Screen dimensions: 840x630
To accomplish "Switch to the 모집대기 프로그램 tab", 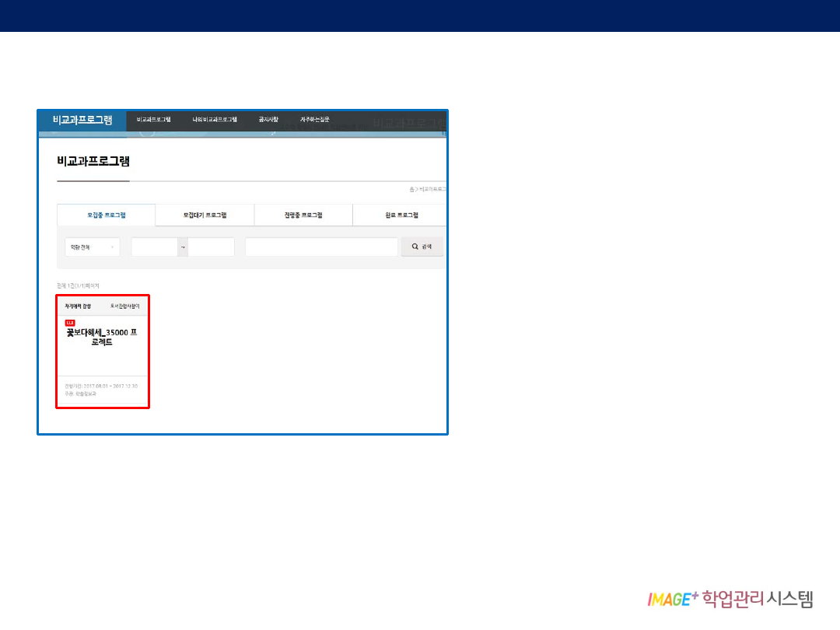I will tap(205, 215).
